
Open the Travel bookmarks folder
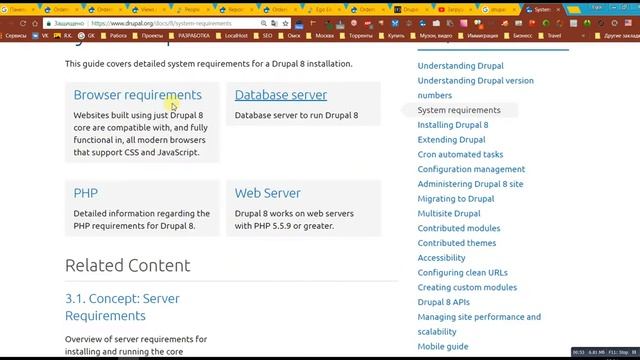click(x=550, y=36)
